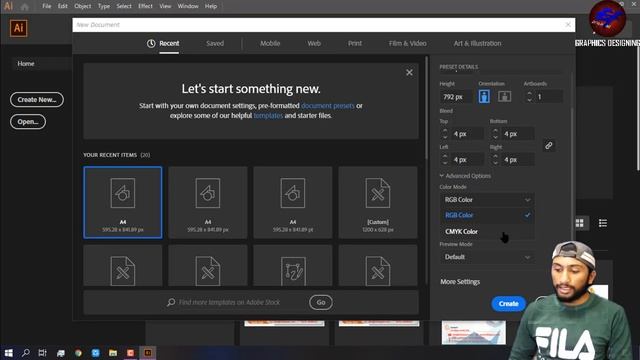This screenshot has width=640, height=360.
Task: Open the Windows Start menu
Action: (9, 353)
